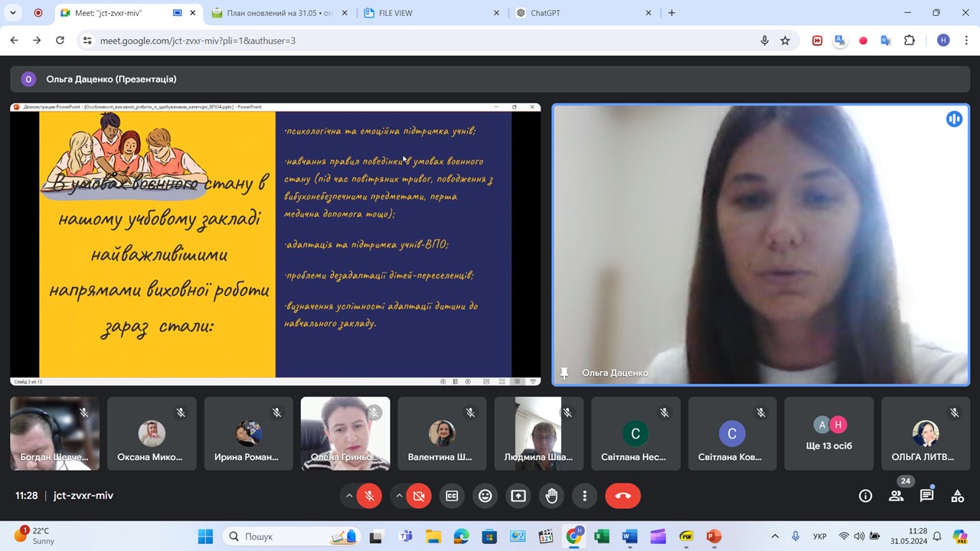Expand microphone audio settings arrow

click(349, 496)
